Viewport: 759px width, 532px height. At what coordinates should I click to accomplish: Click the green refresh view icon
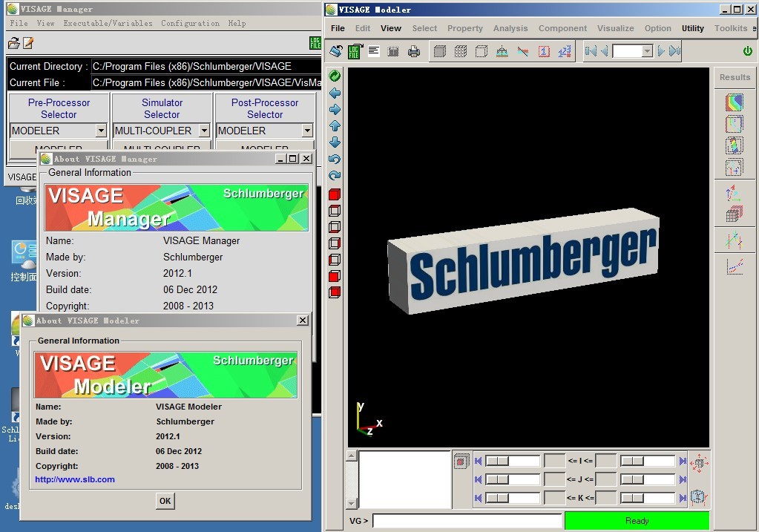click(x=335, y=76)
